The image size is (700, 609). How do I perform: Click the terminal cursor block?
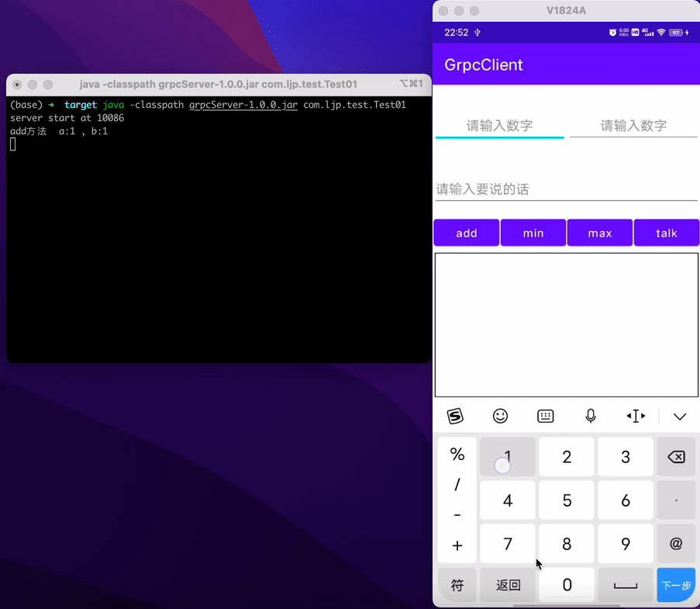coord(13,144)
